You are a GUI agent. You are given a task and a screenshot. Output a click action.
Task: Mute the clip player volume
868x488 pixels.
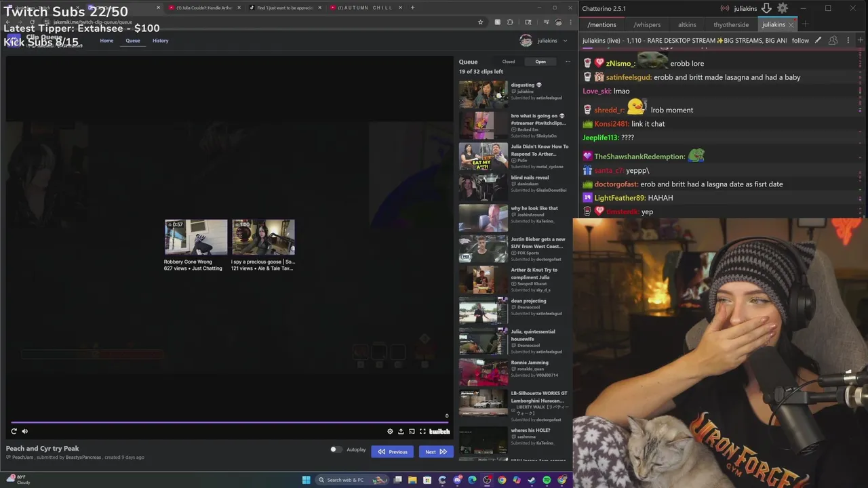(x=25, y=431)
